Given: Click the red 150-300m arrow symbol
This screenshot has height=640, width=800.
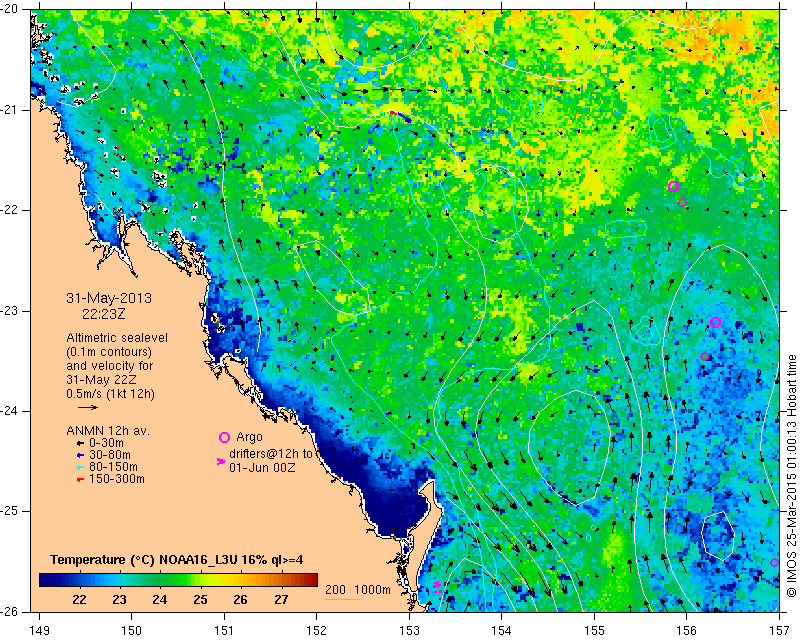Looking at the screenshot, I should (80, 479).
